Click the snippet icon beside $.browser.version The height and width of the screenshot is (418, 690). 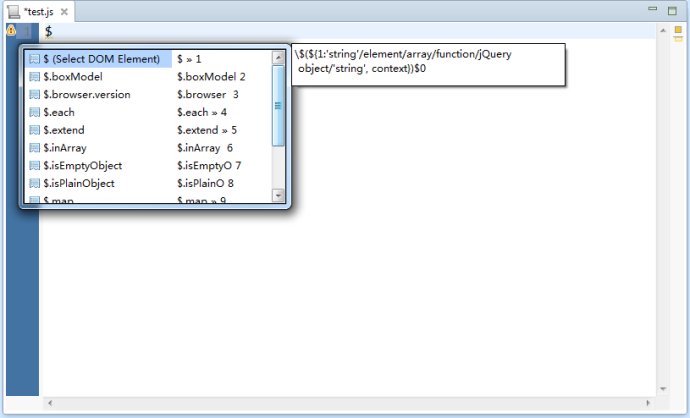tap(34, 95)
